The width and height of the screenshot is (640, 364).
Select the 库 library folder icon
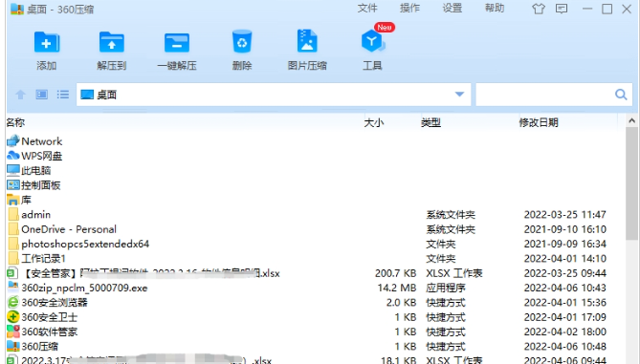tap(13, 200)
